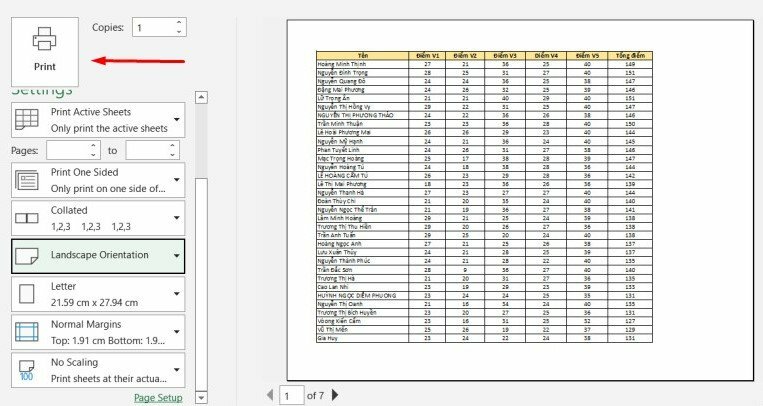Click the 'Điểm V5' column header

(587, 55)
